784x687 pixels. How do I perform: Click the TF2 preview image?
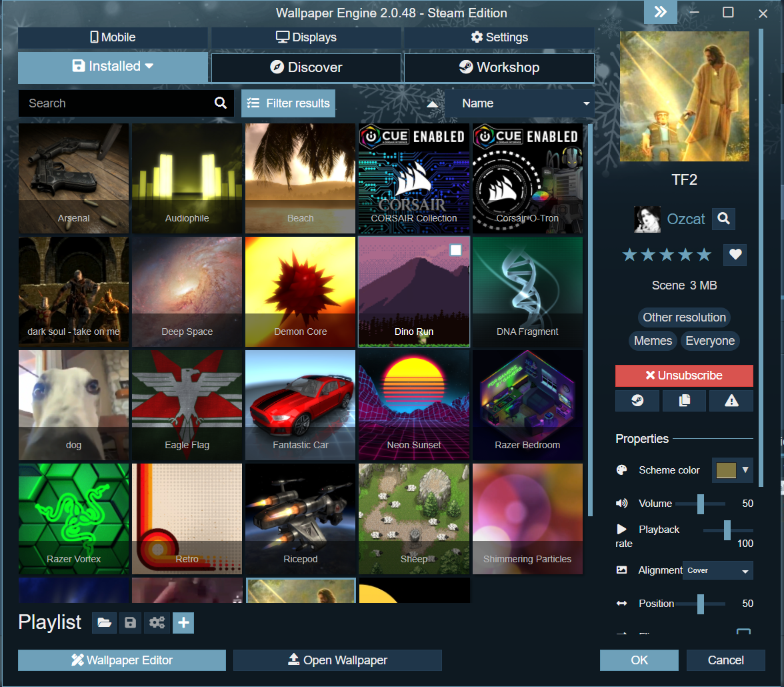pos(685,97)
